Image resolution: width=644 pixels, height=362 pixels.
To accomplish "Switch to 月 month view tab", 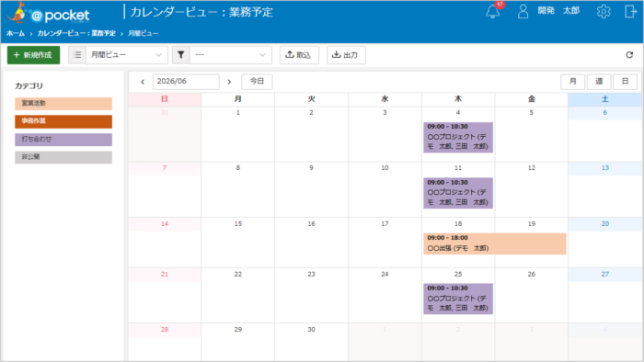I will click(572, 81).
